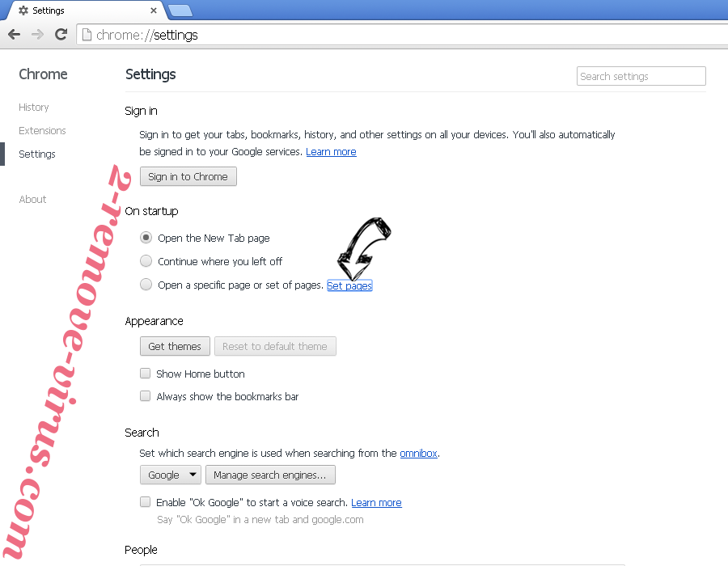Open the About page in the sidebar

(32, 200)
